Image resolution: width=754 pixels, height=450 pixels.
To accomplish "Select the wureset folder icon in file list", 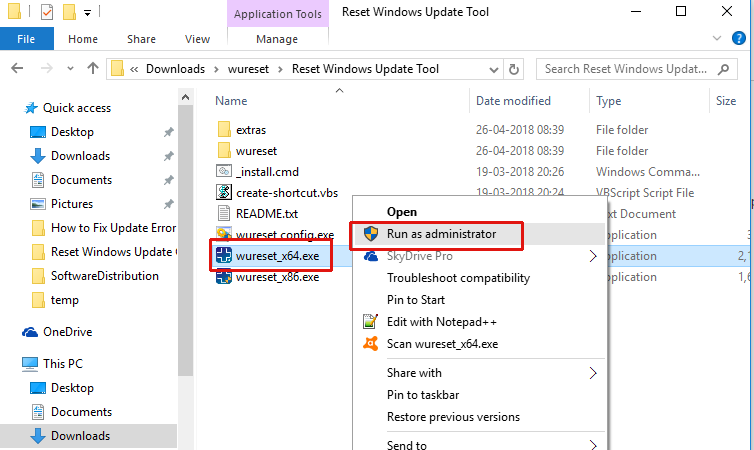I will tap(224, 150).
